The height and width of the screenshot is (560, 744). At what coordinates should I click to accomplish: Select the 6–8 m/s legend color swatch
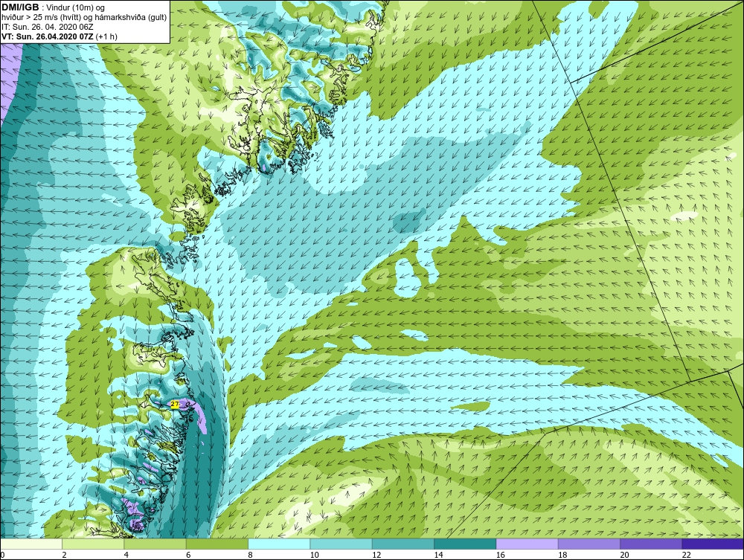[x=217, y=544]
